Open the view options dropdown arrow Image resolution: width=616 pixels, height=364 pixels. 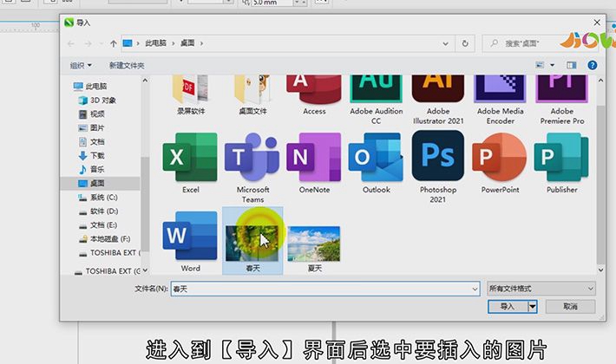pyautogui.click(x=552, y=65)
